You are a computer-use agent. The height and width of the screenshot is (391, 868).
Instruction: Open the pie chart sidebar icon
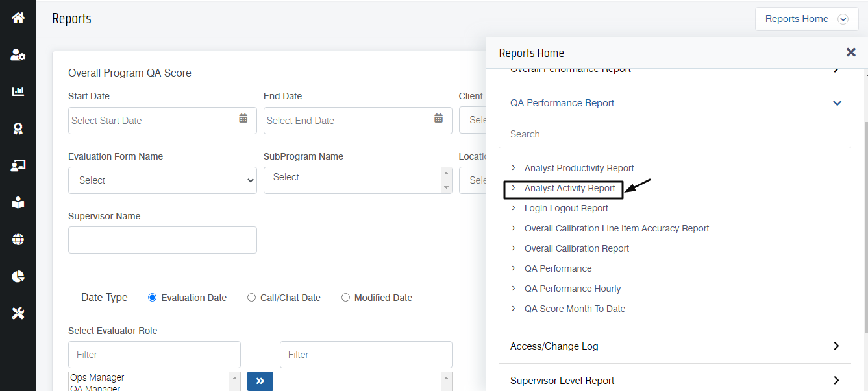18,277
